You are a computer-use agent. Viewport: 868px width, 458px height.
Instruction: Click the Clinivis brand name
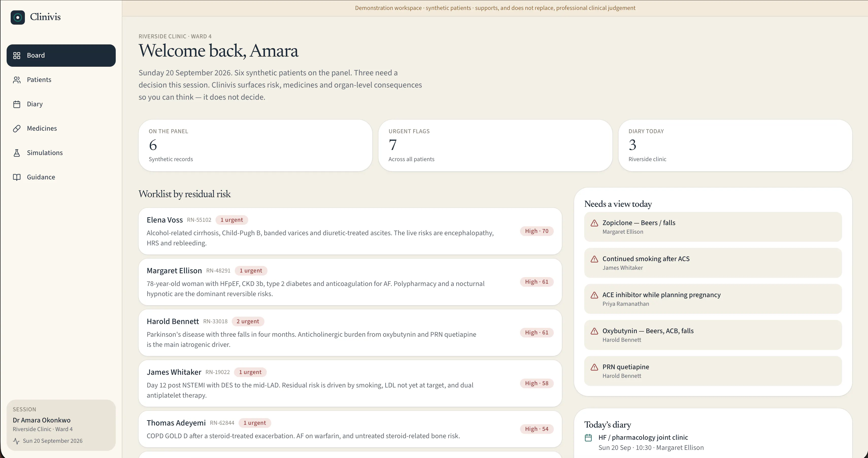45,17
